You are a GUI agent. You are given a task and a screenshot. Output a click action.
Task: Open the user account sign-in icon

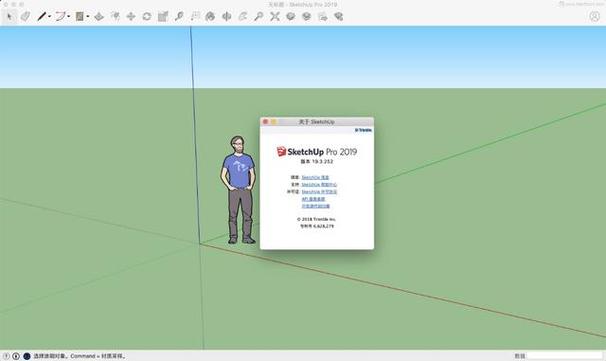(x=594, y=16)
